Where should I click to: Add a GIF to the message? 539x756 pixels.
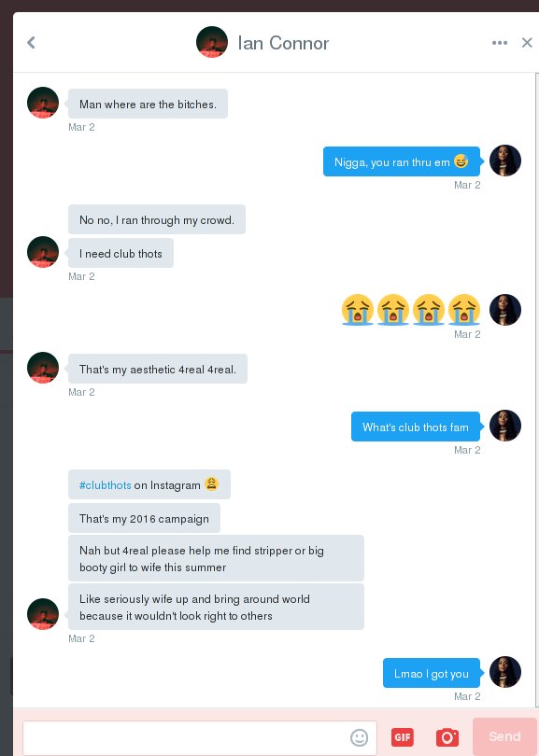(x=403, y=736)
